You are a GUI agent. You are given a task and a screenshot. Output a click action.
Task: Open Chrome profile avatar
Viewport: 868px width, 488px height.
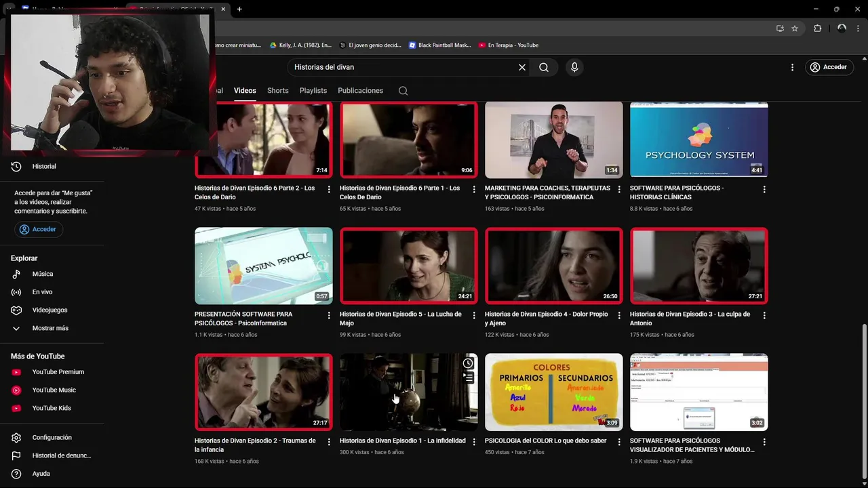click(x=842, y=28)
